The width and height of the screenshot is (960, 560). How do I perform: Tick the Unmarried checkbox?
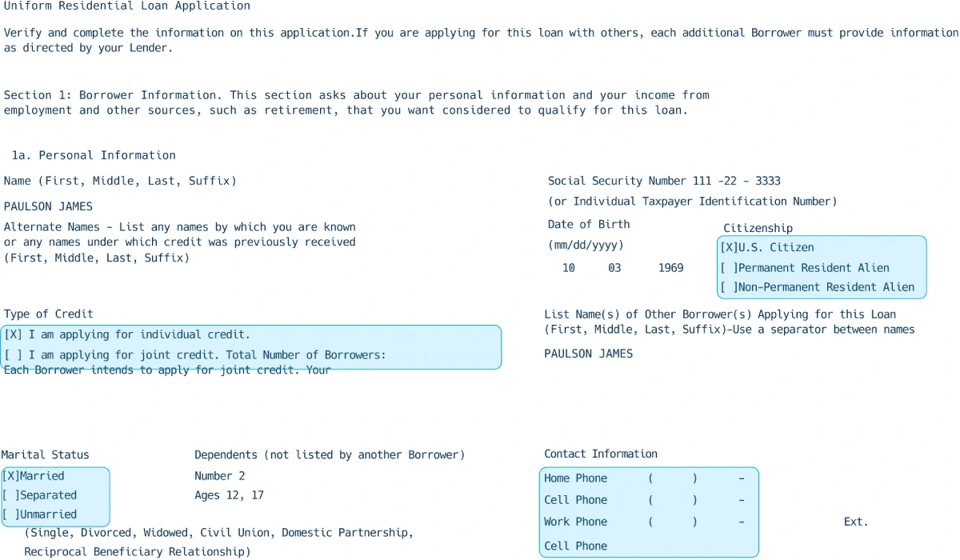(10, 514)
